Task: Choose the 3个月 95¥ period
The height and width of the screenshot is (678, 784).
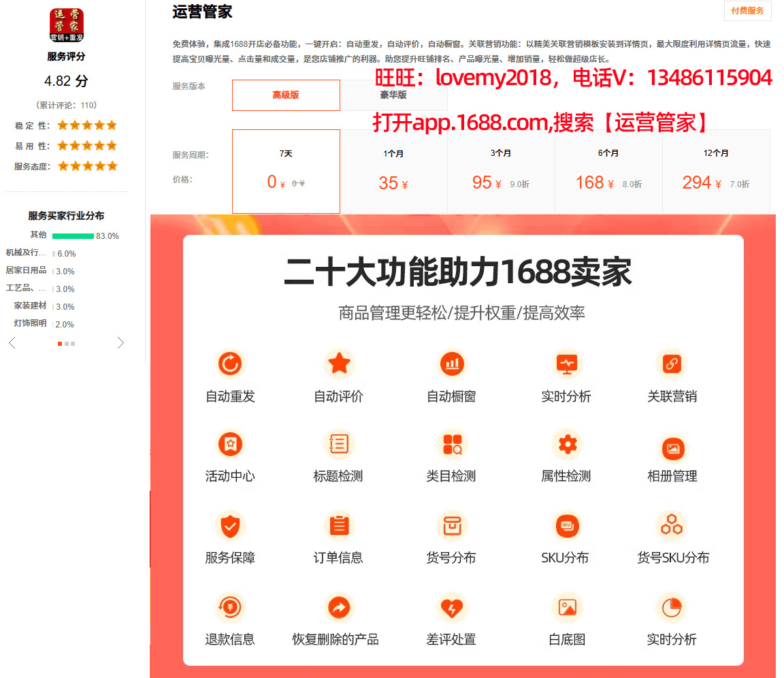Action: click(501, 172)
